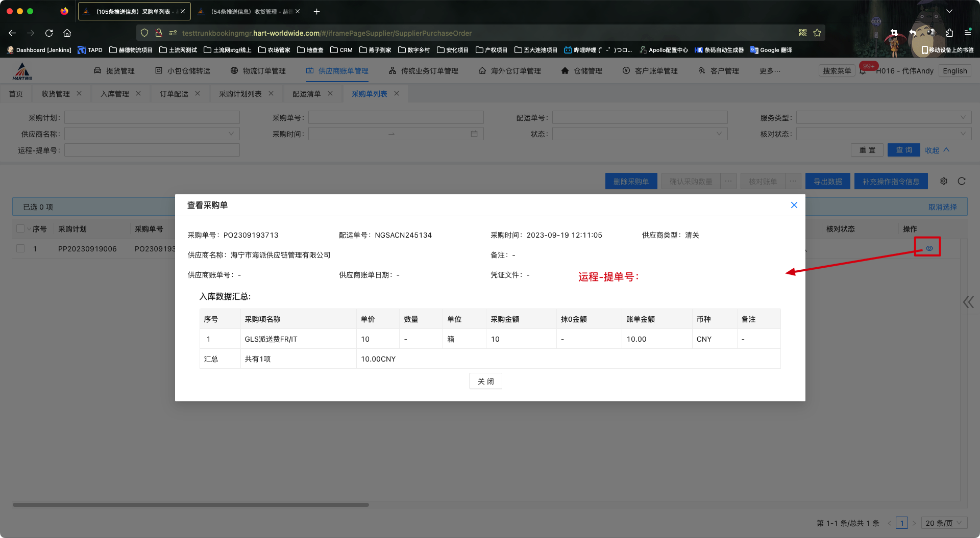Open calendar in 采购时间 date field

tap(474, 134)
